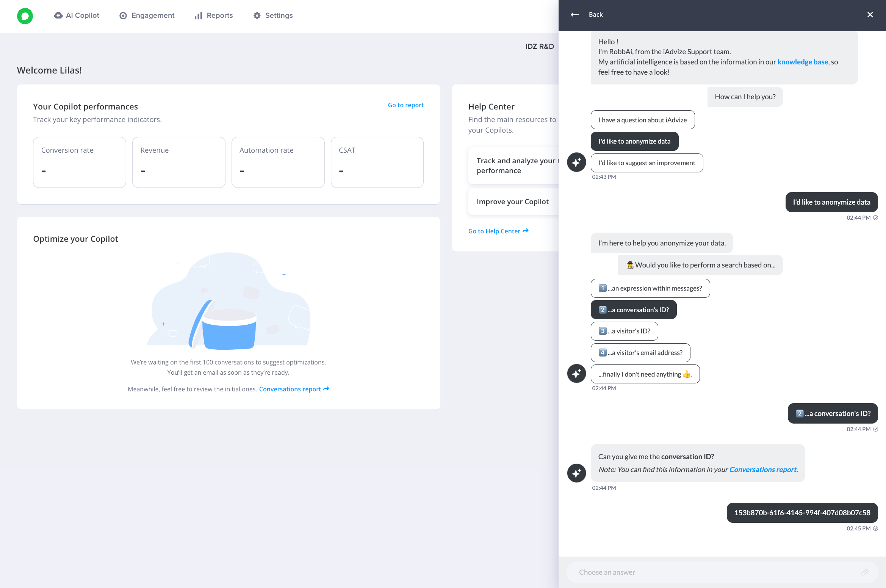Pick the "...a visitor's email address?" option
Screen dimensions: 886x588
[x=640, y=353]
